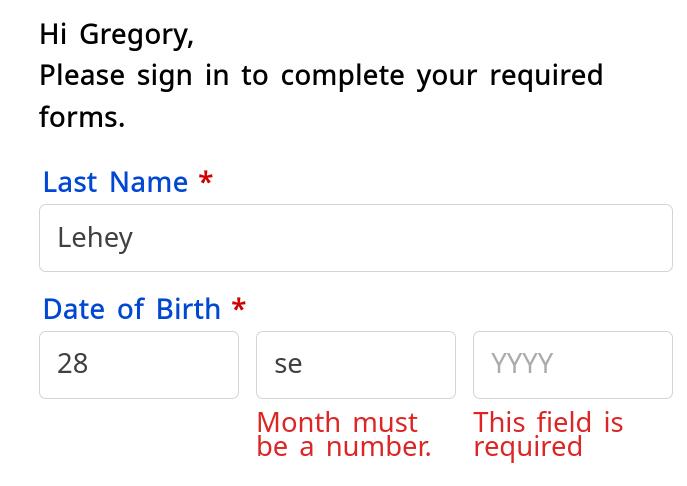Click the word "Birth" in the date label

coord(188,309)
